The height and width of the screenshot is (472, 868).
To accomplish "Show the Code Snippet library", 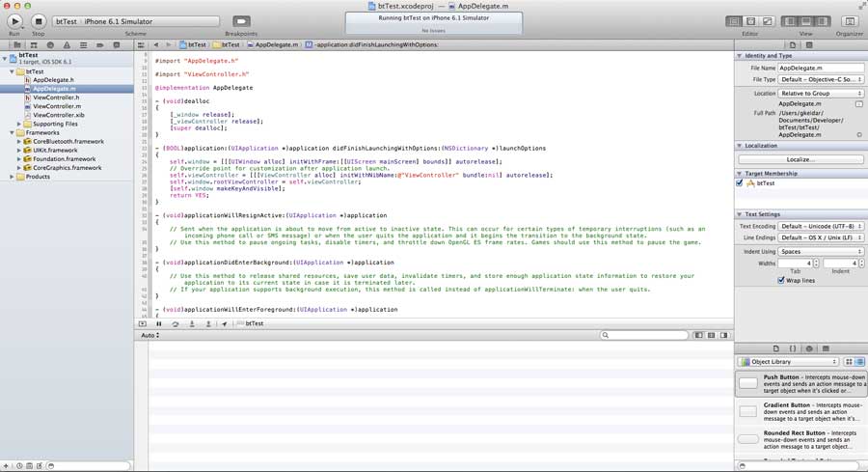I will point(793,348).
